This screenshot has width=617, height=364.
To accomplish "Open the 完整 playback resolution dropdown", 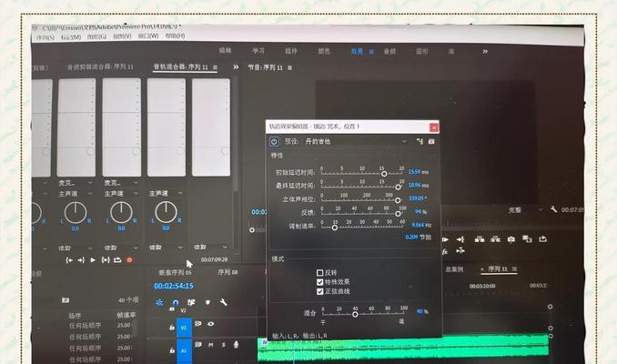I will tap(525, 210).
